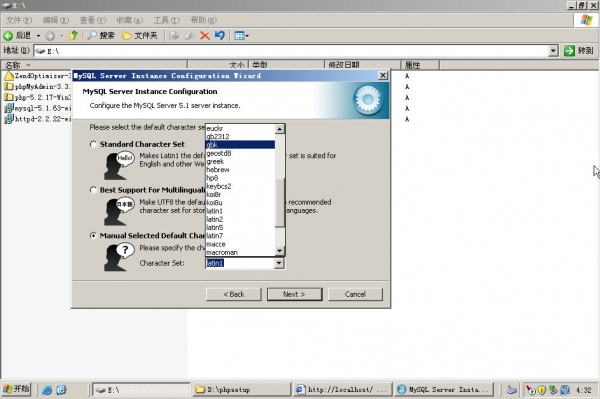Pick euckr in the dropdown list
Image resolution: width=600 pixels, height=399 pixels.
240,128
